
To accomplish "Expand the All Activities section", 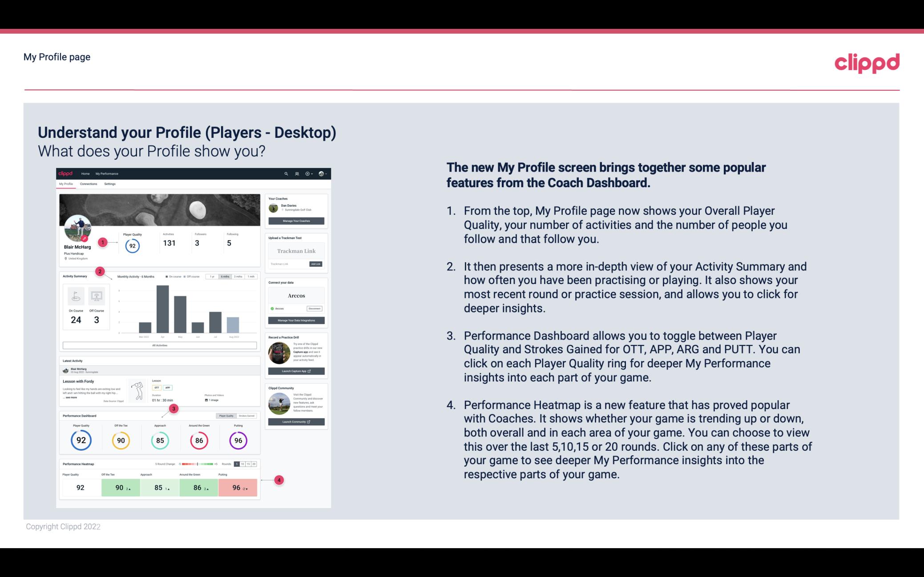I will tap(160, 345).
